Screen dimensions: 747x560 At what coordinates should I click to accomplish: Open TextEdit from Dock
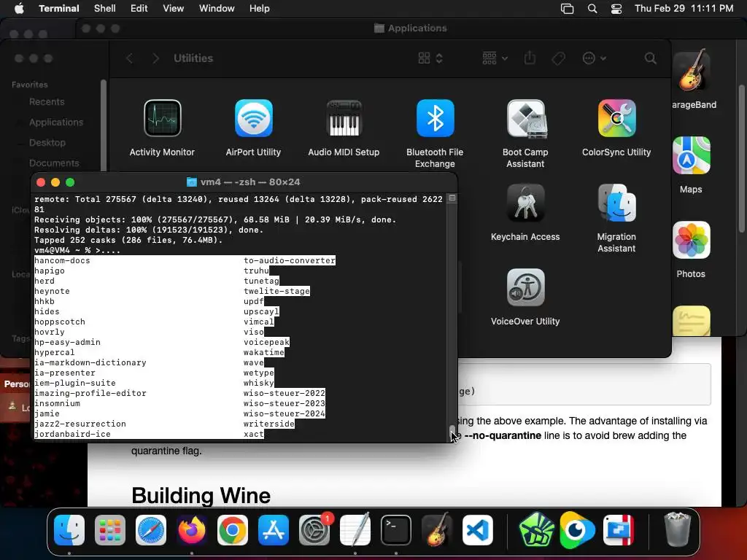(x=355, y=530)
